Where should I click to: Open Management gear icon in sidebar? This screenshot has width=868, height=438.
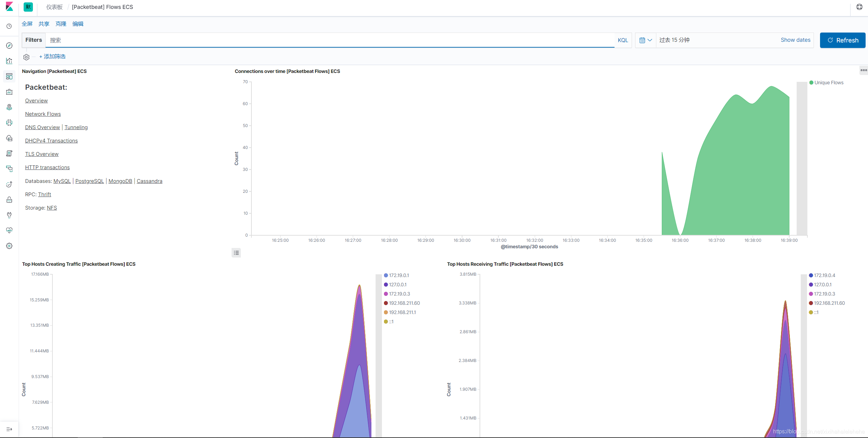(9, 246)
